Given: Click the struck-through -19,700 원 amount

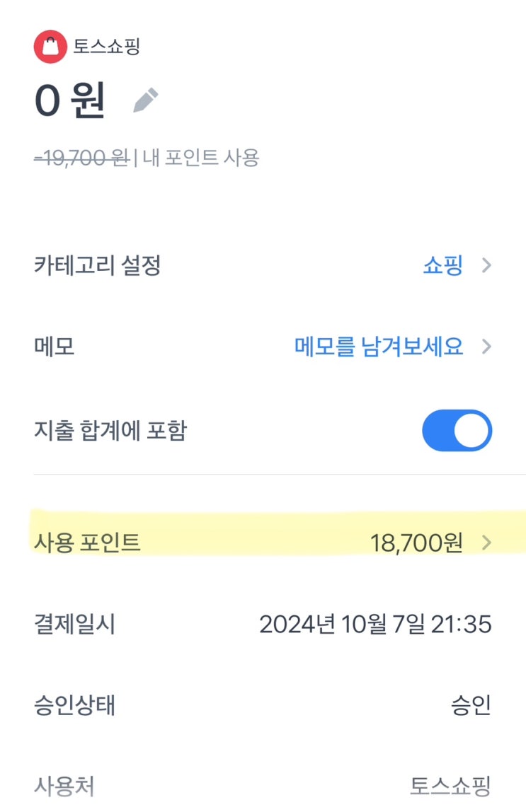Looking at the screenshot, I should (x=81, y=158).
